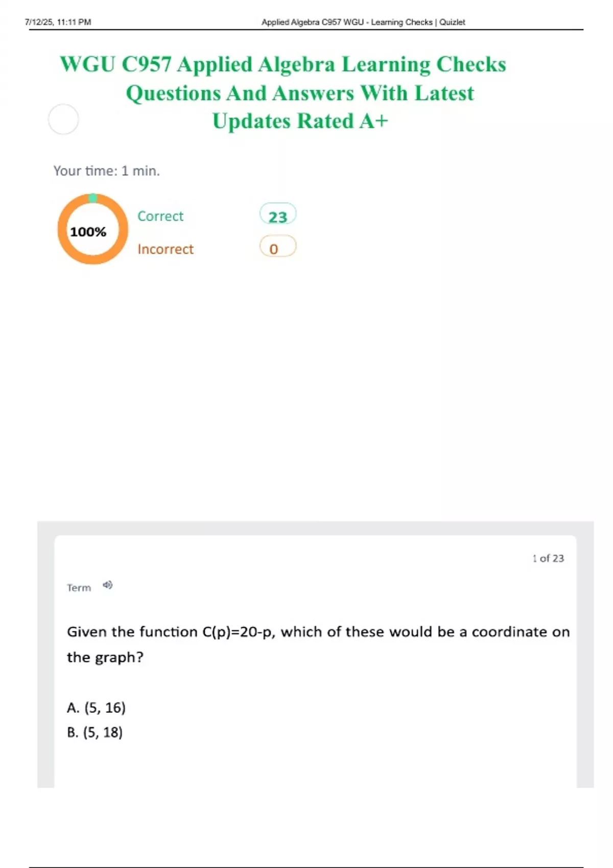
Task: Click the 7/12/25, 11:11 PM timestamp
Action: click(x=58, y=22)
